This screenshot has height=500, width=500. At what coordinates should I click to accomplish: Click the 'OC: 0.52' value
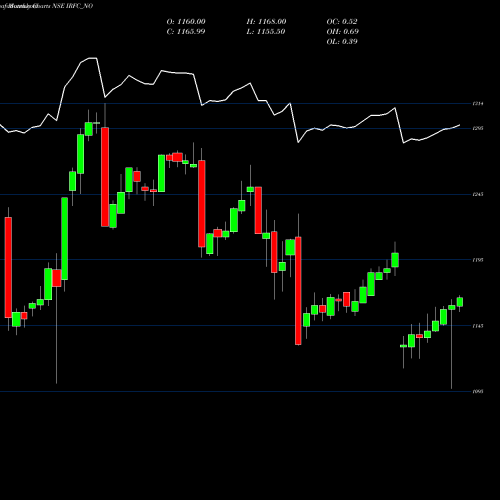(x=342, y=22)
